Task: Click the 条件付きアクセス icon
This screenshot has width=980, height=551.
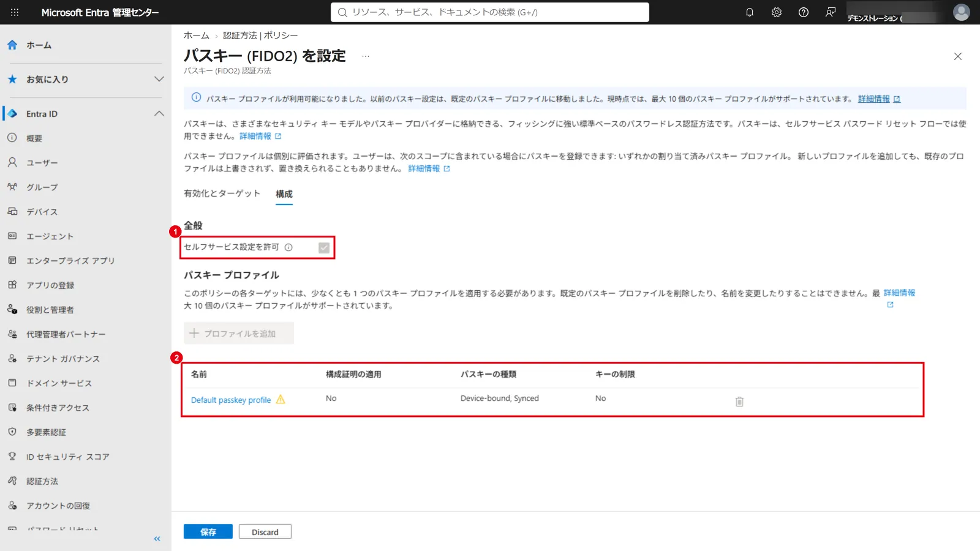Action: coord(12,407)
